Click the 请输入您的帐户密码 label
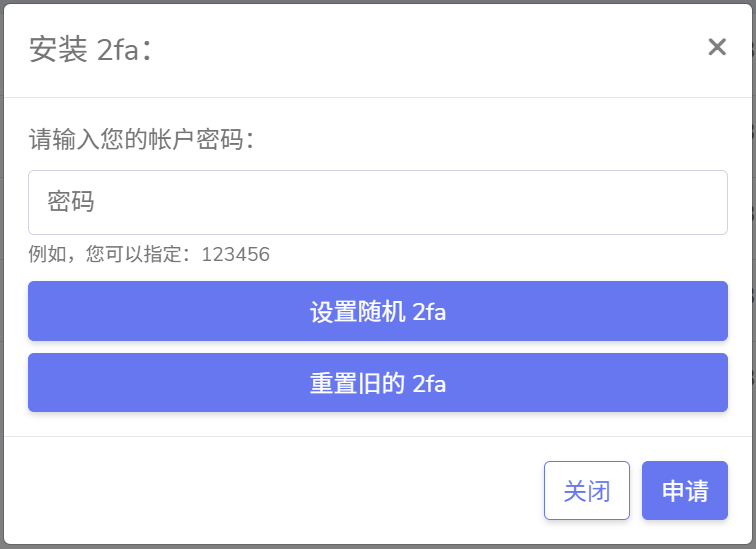The width and height of the screenshot is (756, 549). click(x=142, y=139)
